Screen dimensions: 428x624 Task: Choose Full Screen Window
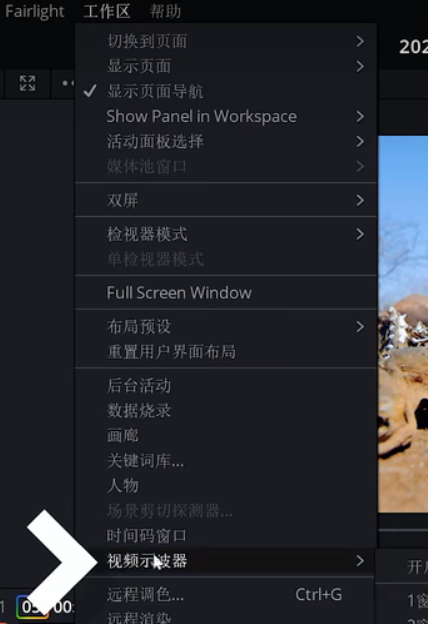(x=226, y=293)
